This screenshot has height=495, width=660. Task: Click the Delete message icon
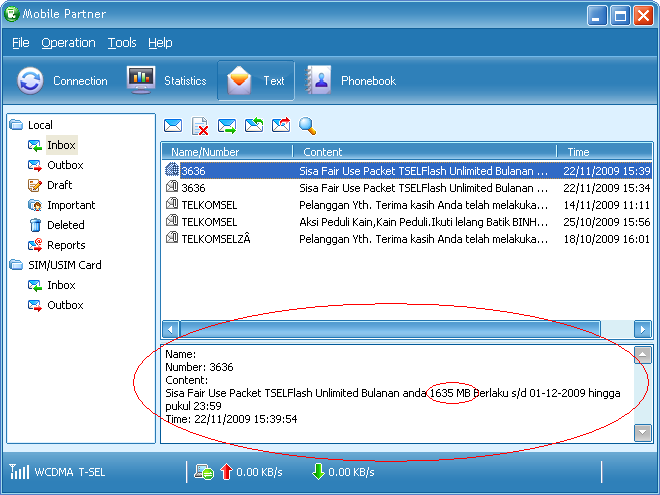[x=200, y=126]
